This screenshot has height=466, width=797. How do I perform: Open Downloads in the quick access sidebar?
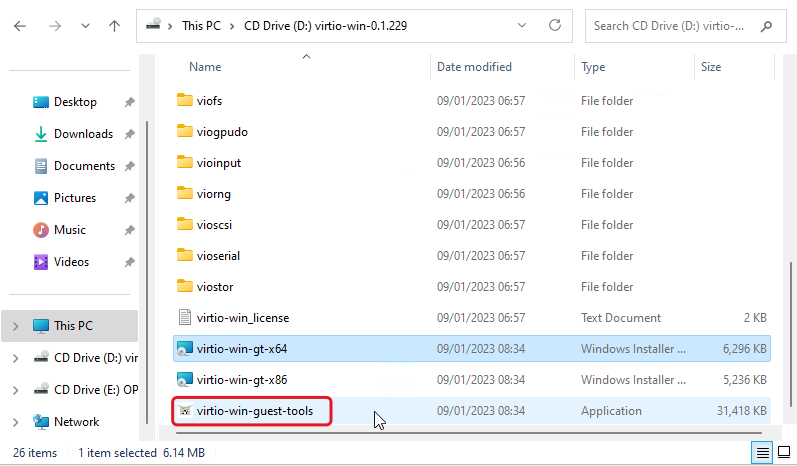click(83, 134)
